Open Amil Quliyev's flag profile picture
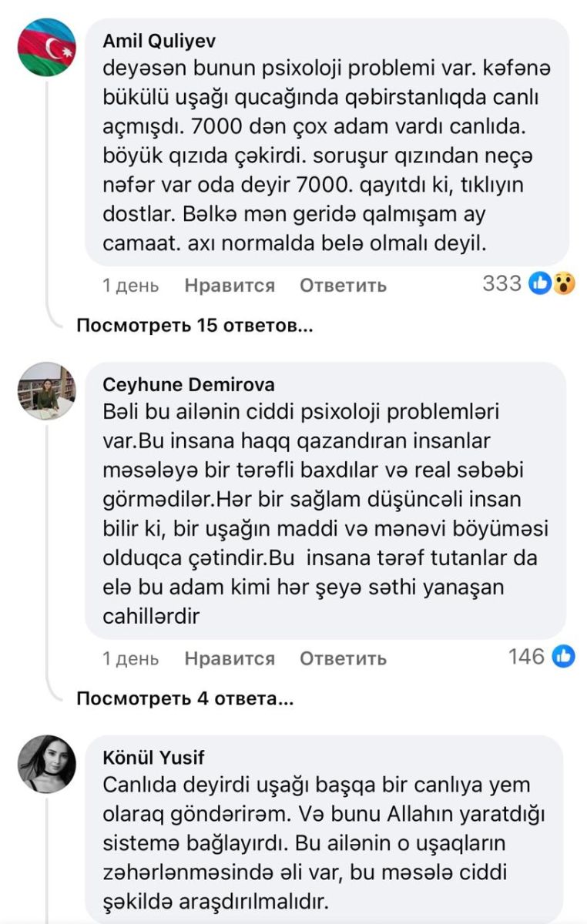The height and width of the screenshot is (924, 587). pyautogui.click(x=46, y=47)
